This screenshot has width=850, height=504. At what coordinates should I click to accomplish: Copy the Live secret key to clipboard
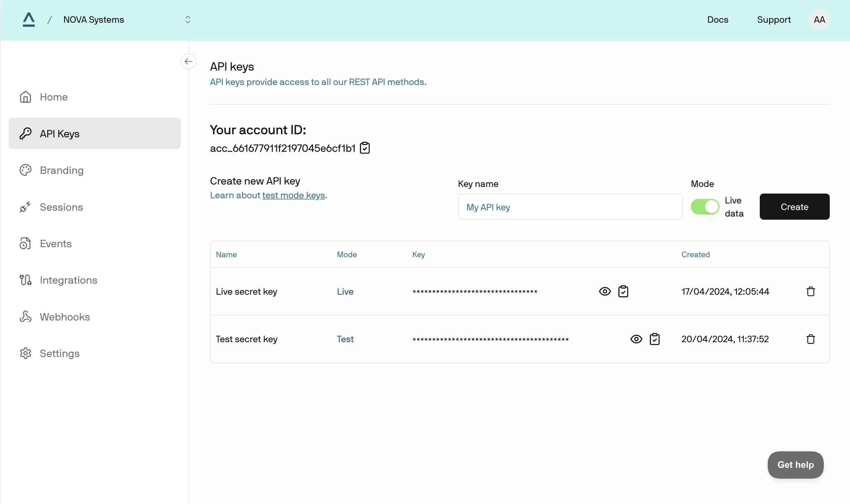623,291
